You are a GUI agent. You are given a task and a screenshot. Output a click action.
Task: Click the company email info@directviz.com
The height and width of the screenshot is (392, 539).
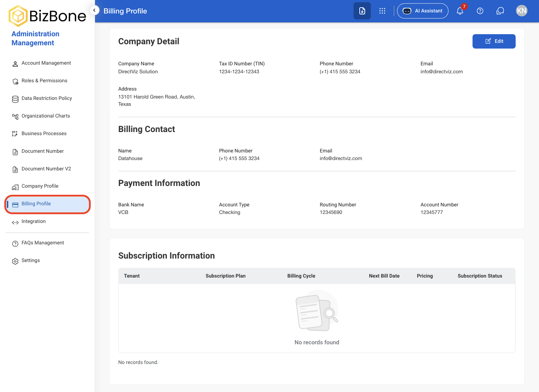pyautogui.click(x=442, y=72)
